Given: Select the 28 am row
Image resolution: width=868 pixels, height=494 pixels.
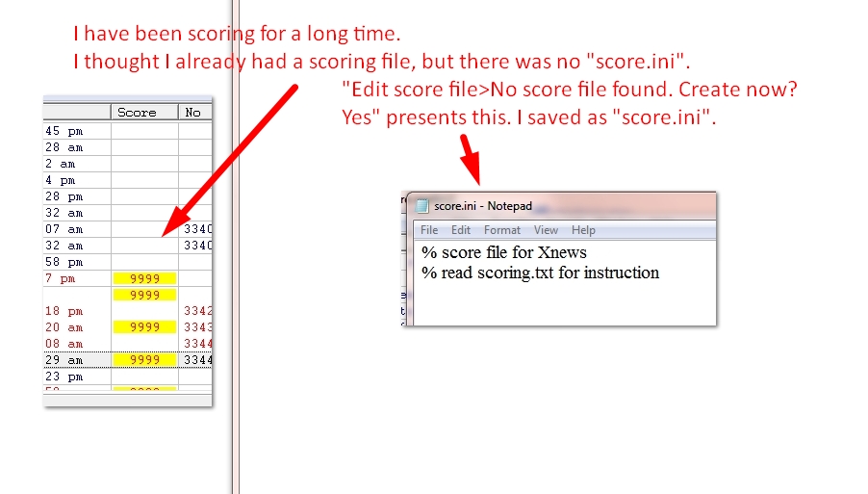Looking at the screenshot, I should (127, 147).
